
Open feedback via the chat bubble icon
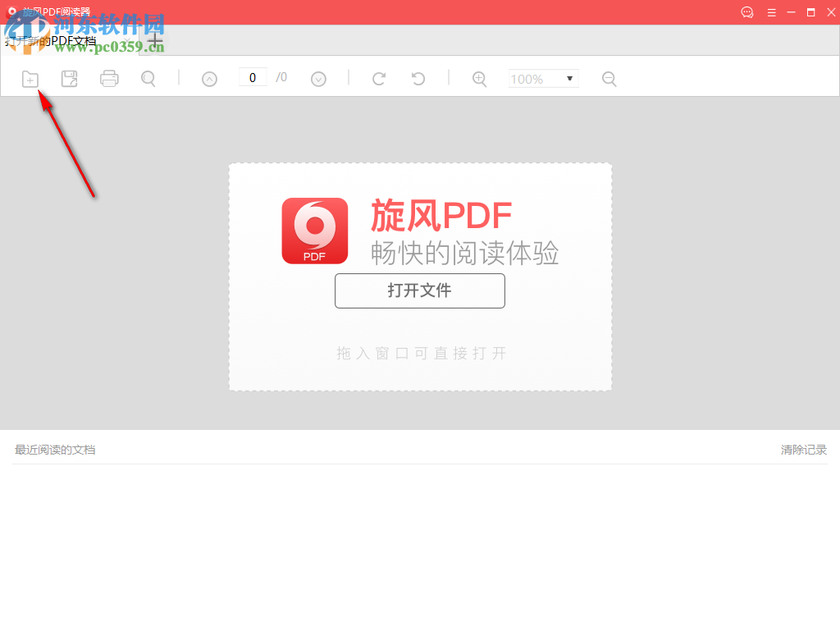pos(746,12)
